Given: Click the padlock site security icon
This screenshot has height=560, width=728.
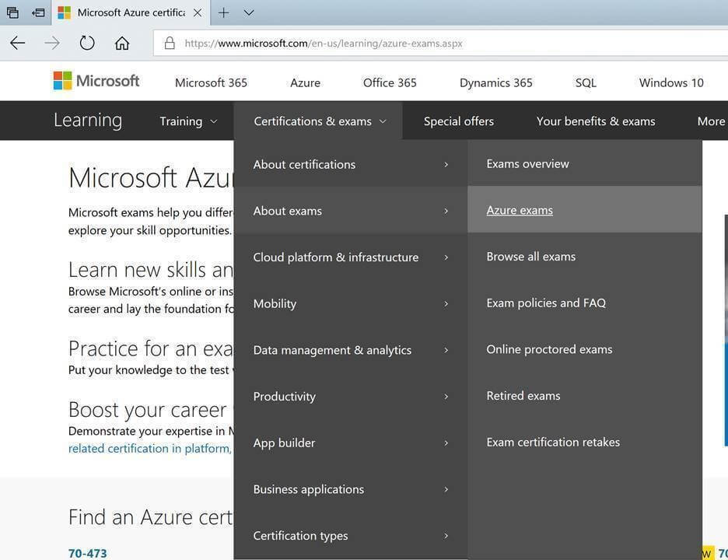Looking at the screenshot, I should click(170, 44).
